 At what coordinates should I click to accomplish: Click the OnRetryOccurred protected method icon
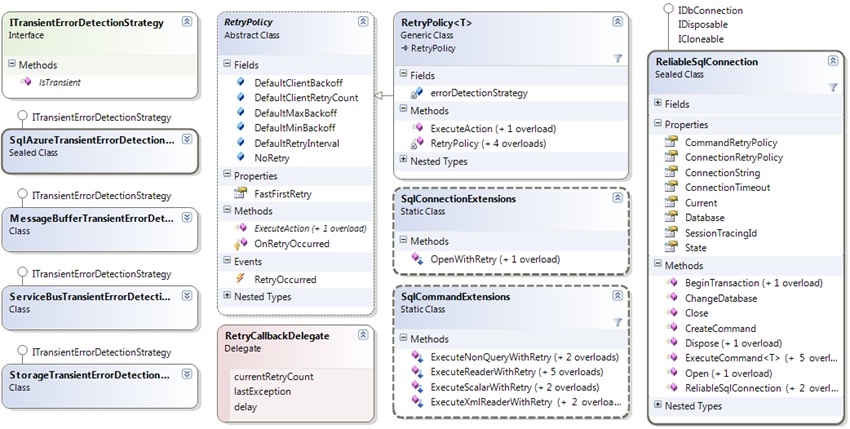coord(240,244)
